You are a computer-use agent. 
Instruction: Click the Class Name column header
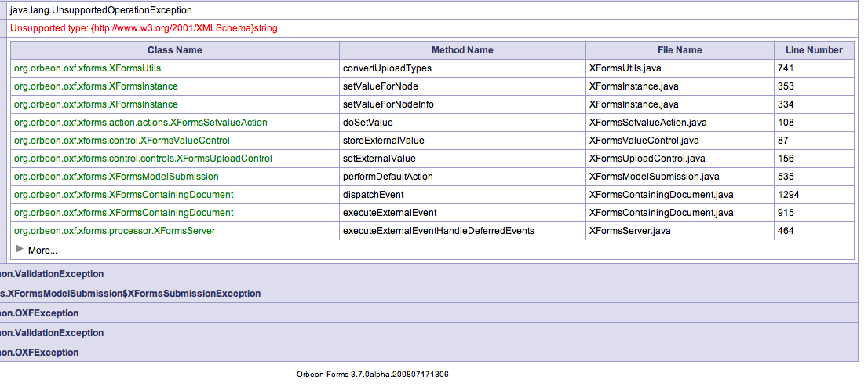coord(174,49)
